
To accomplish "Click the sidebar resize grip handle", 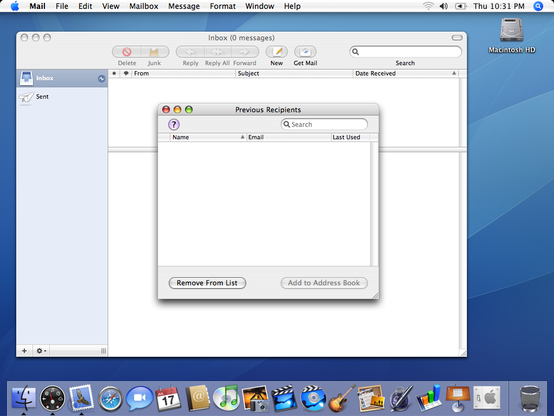I will coord(103,351).
